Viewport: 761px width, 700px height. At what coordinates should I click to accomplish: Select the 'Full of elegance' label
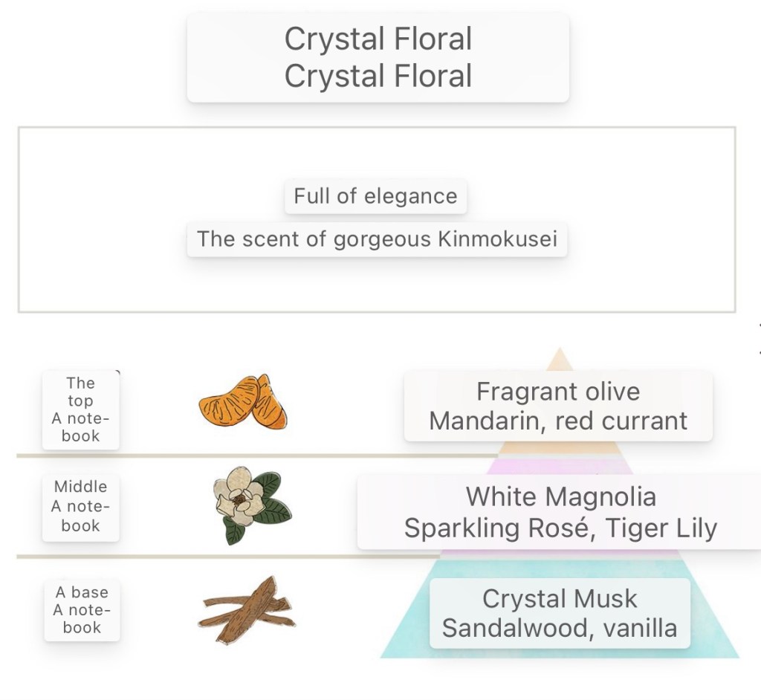375,196
